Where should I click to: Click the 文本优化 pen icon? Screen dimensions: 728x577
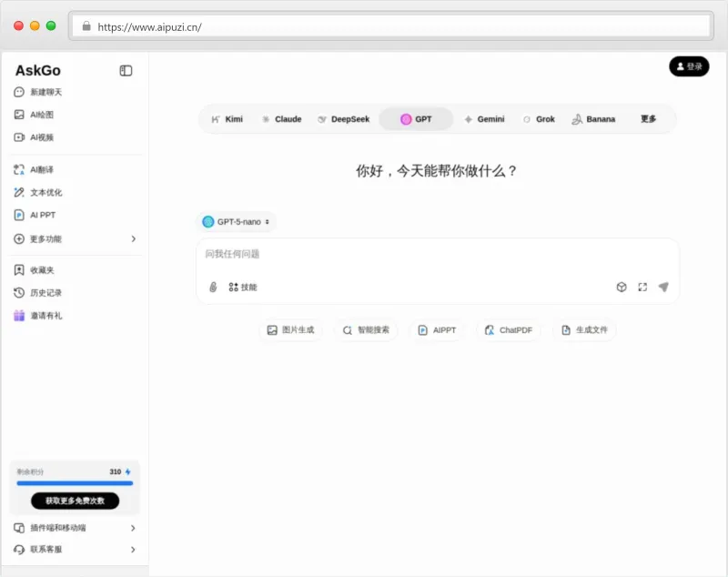tap(19, 192)
